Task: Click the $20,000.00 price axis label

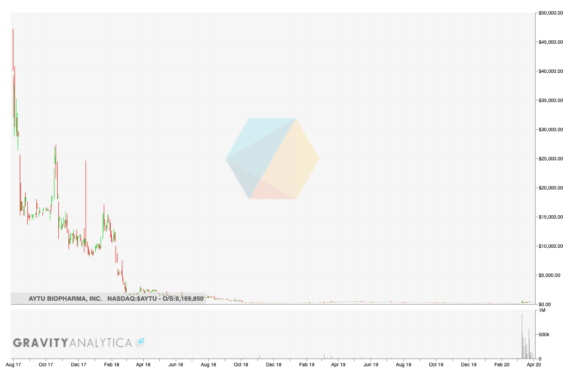Action: click(551, 188)
